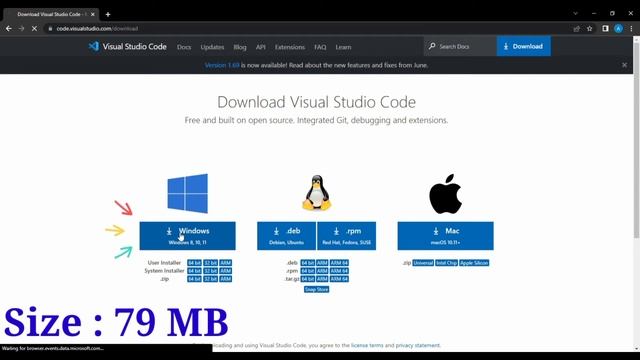Image resolution: width=640 pixels, height=360 pixels.
Task: Open the license terms link
Action: click(x=367, y=345)
